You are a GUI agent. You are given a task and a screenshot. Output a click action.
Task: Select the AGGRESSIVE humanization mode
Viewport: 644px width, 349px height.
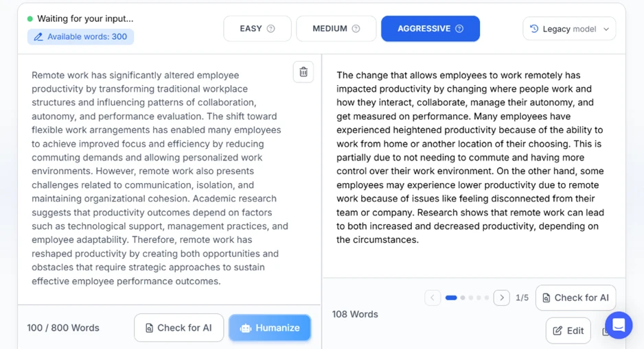pyautogui.click(x=430, y=29)
